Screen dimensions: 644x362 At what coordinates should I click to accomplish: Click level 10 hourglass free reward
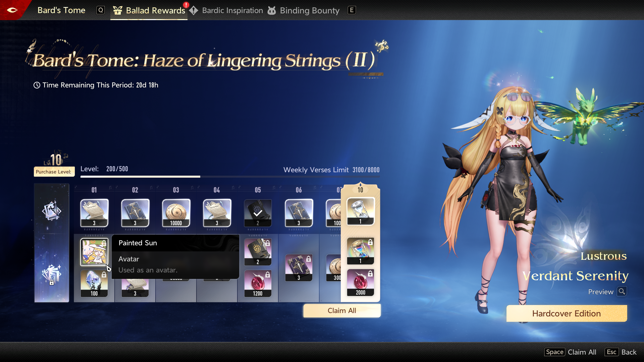coord(360,211)
